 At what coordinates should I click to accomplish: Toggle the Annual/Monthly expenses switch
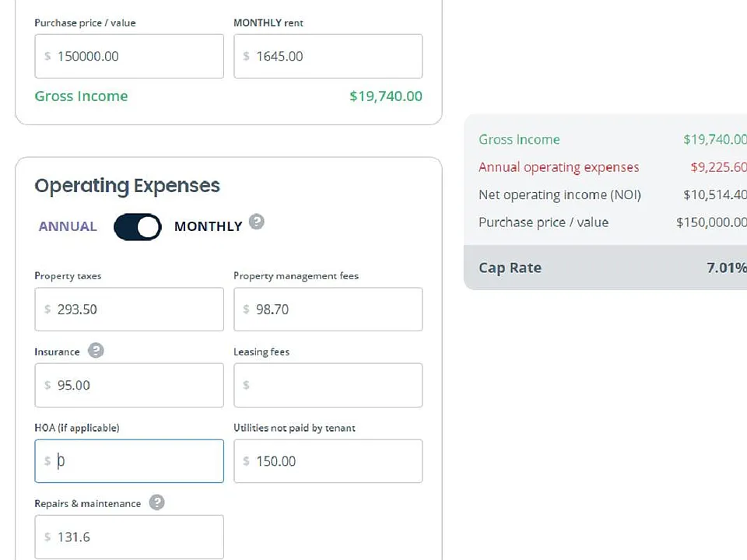pos(137,226)
